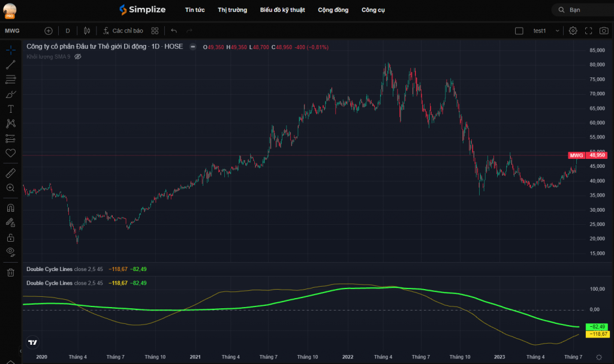Open Các chỉ báo indicators button
Screen dimensions: 614x364
pos(123,31)
